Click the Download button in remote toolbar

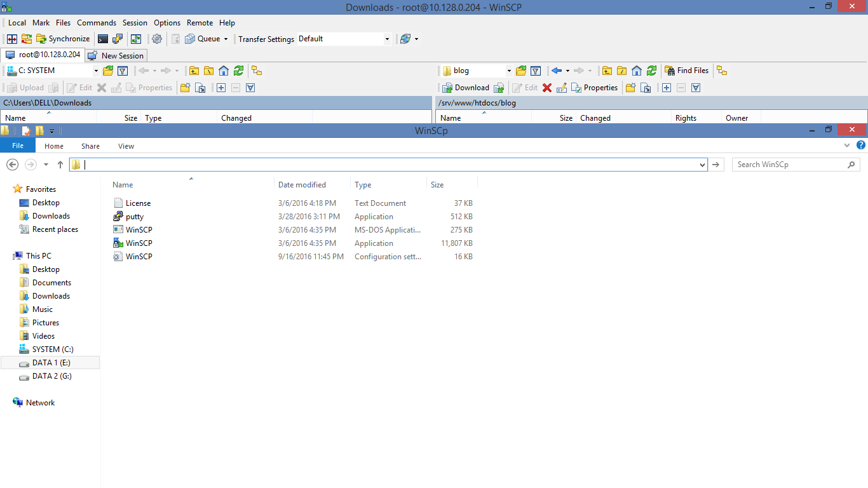point(465,88)
